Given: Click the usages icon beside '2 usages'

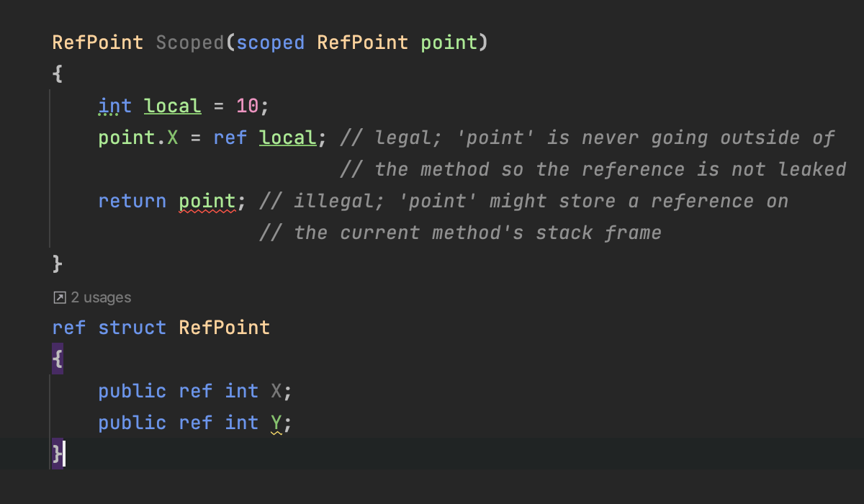Looking at the screenshot, I should (60, 297).
